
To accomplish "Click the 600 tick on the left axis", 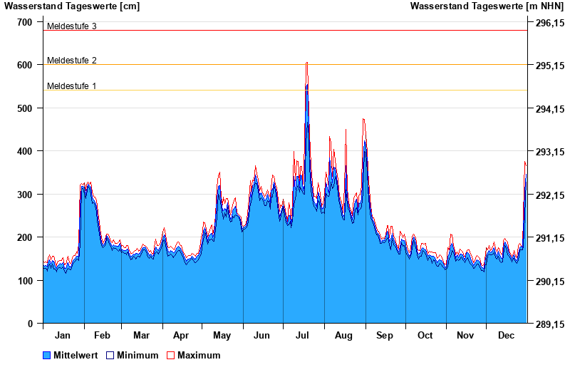I will coord(25,65).
